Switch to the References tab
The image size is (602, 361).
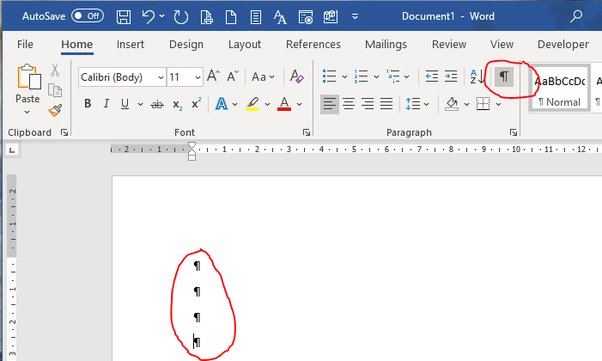313,44
